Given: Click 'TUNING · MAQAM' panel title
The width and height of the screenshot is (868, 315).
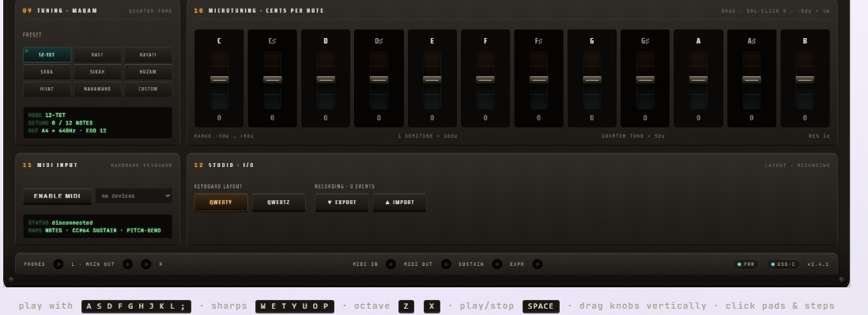Looking at the screenshot, I should (x=67, y=10).
